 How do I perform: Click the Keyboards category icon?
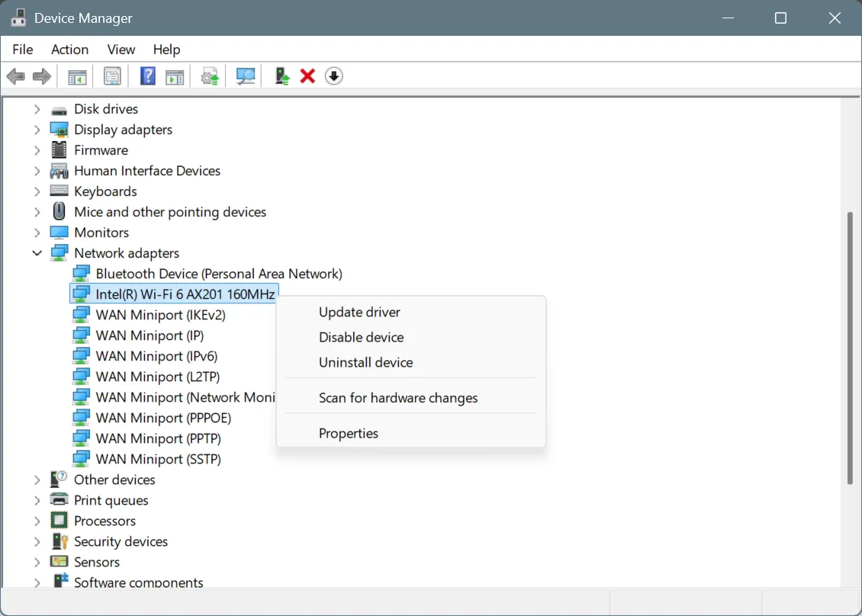click(59, 191)
